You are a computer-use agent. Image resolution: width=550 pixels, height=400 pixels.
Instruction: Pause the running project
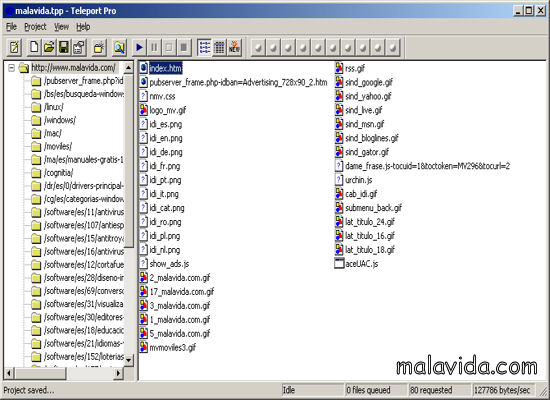click(x=154, y=47)
